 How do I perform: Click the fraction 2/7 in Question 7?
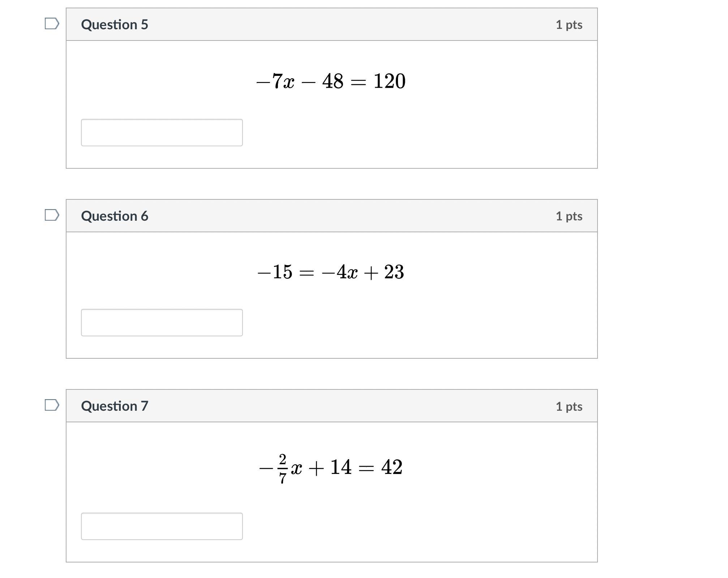click(x=283, y=469)
